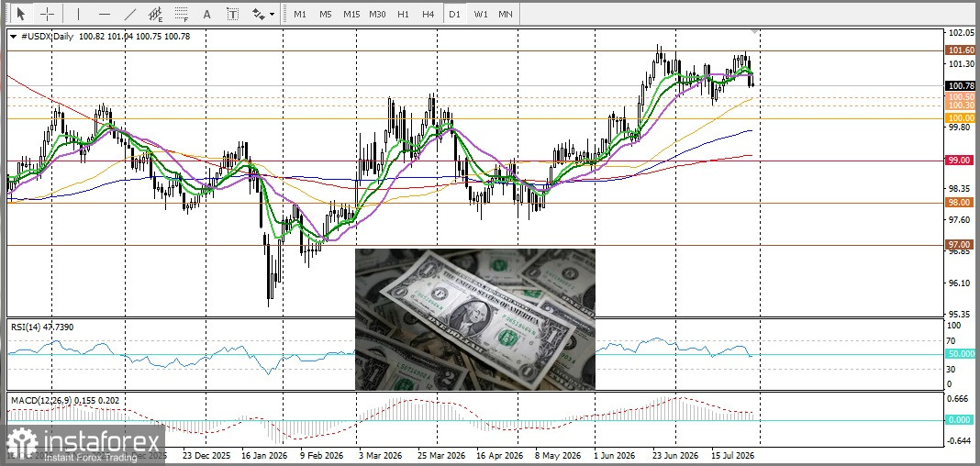Viewport: 980px width, 466px height.
Task: Click the 95.35 price scale value
Action: pyautogui.click(x=962, y=314)
